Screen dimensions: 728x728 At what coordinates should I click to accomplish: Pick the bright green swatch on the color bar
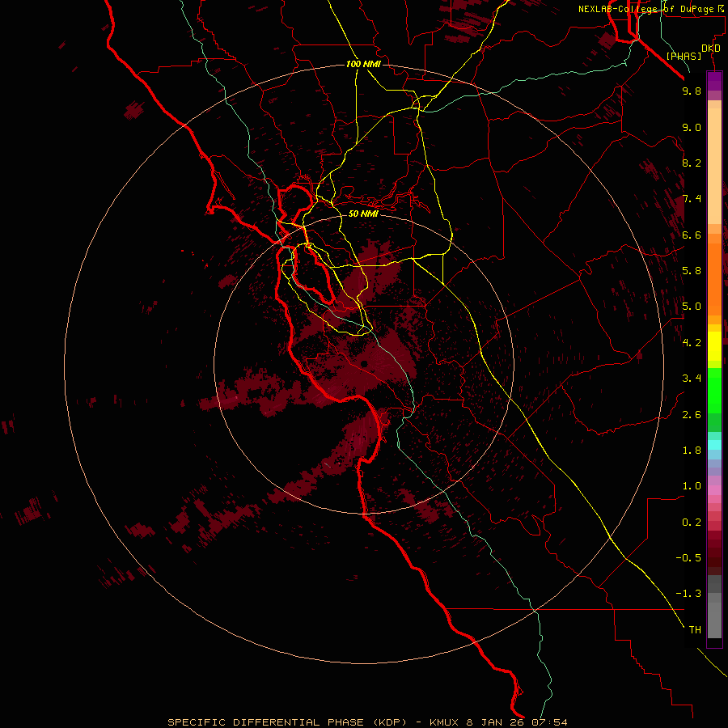(714, 390)
